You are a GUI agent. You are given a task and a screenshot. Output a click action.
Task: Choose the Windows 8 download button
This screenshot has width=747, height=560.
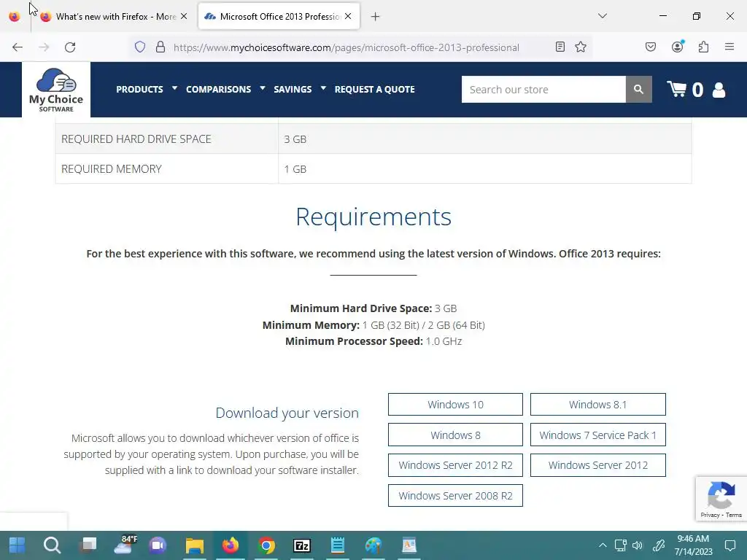coord(455,435)
